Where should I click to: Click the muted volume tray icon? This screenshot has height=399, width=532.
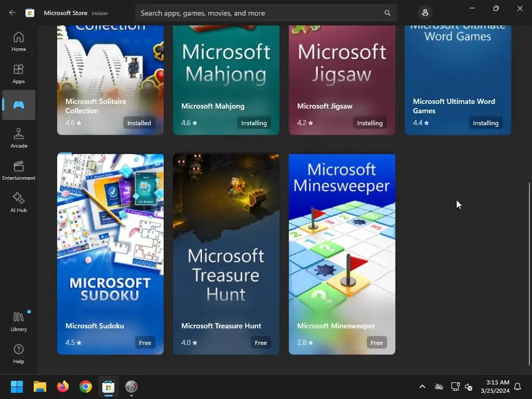coord(469,387)
